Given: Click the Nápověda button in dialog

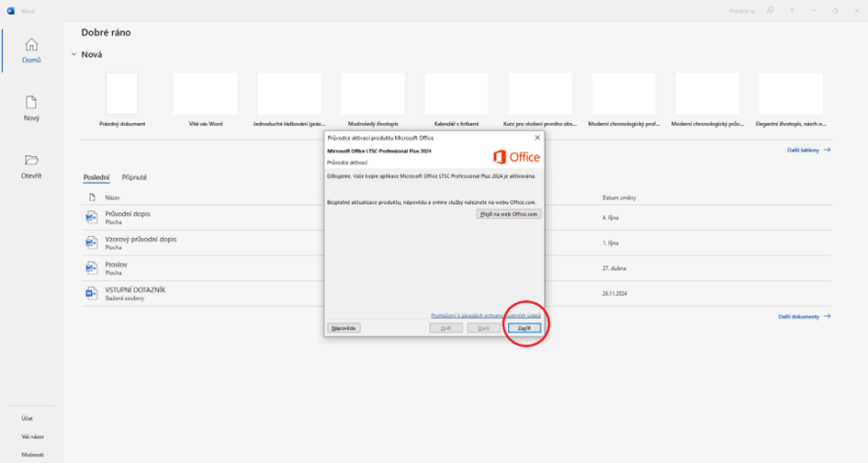Looking at the screenshot, I should (344, 328).
